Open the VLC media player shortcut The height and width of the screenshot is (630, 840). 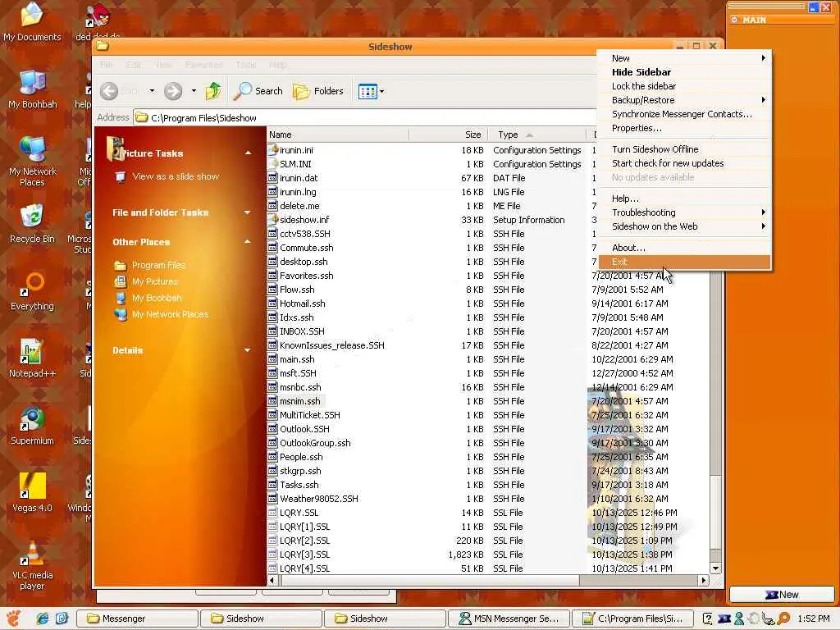click(32, 555)
